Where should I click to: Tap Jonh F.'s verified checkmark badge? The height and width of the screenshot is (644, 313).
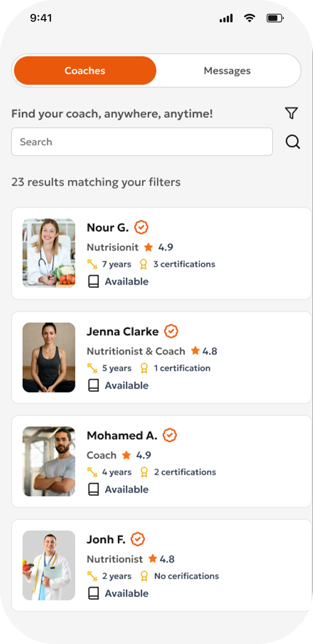point(137,539)
